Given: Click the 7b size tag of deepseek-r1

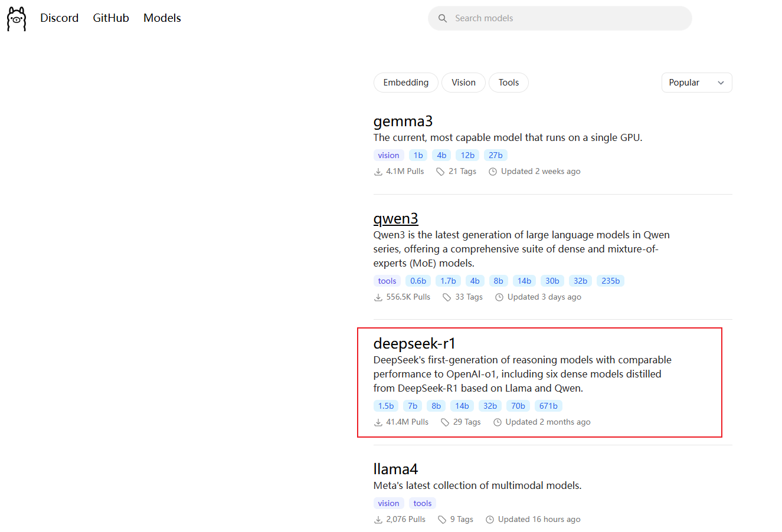Looking at the screenshot, I should click(x=413, y=406).
